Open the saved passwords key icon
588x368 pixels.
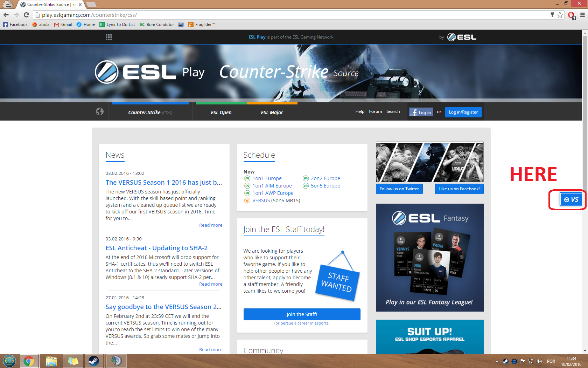coord(552,15)
